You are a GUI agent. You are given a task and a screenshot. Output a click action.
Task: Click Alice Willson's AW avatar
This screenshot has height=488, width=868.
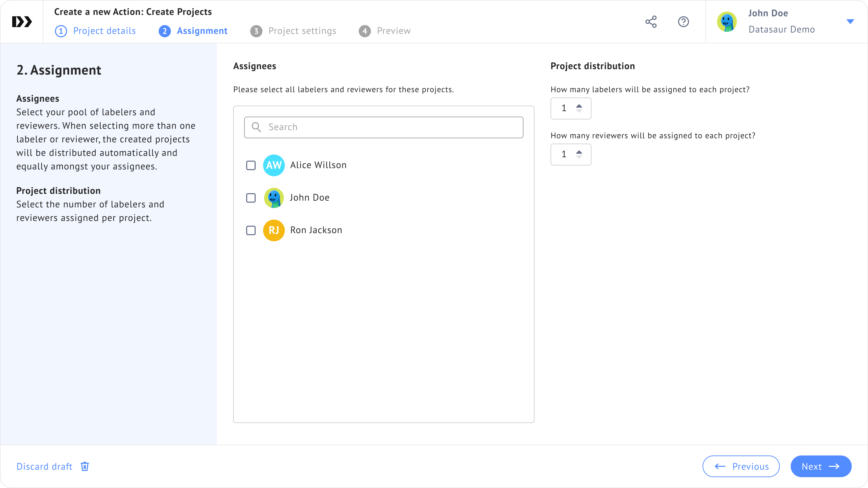(x=274, y=165)
